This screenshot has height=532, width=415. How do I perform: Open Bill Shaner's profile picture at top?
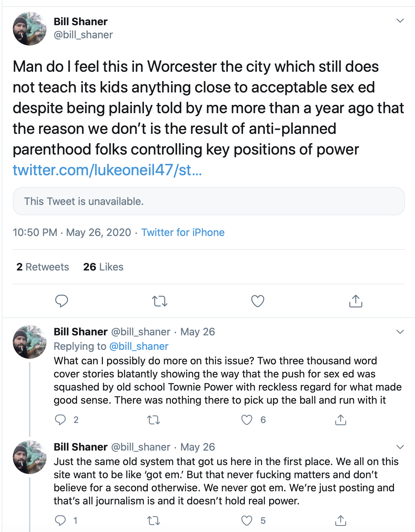click(30, 29)
